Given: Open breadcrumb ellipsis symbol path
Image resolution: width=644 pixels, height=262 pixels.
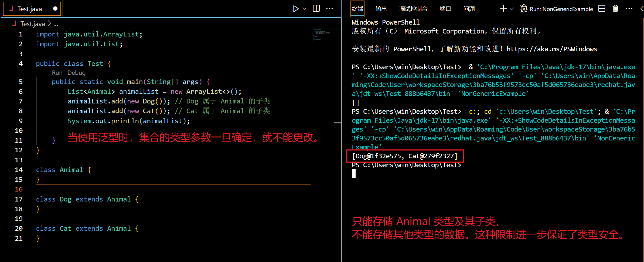Looking at the screenshot, I should 56,24.
